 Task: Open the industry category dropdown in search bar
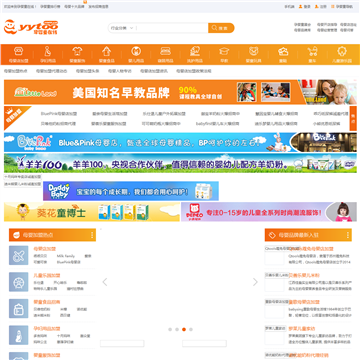pyautogui.click(x=122, y=28)
